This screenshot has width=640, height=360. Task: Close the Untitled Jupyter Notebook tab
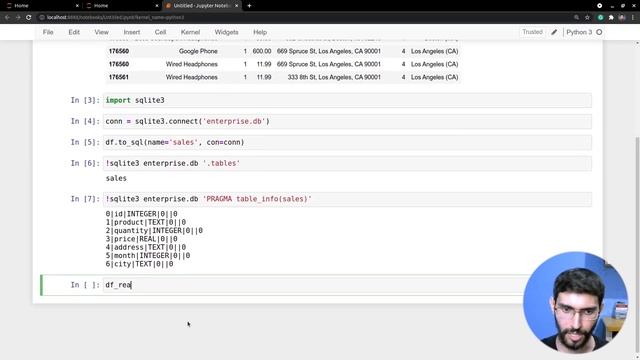pos(236,6)
